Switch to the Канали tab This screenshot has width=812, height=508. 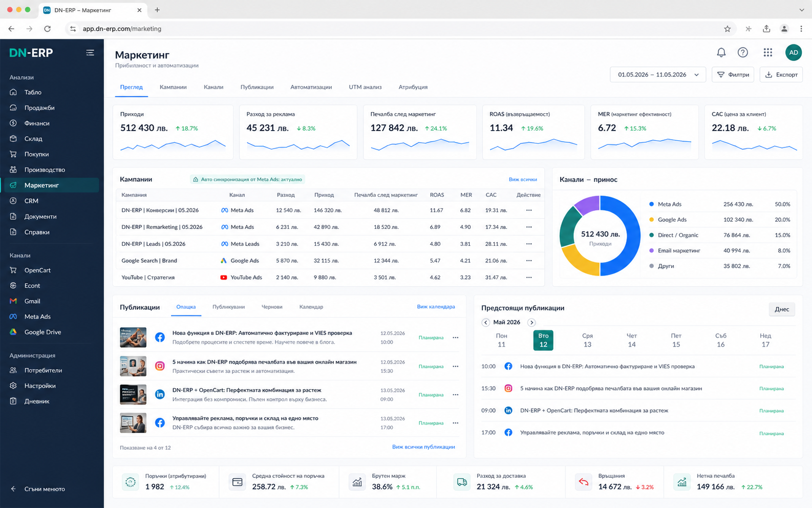click(213, 87)
